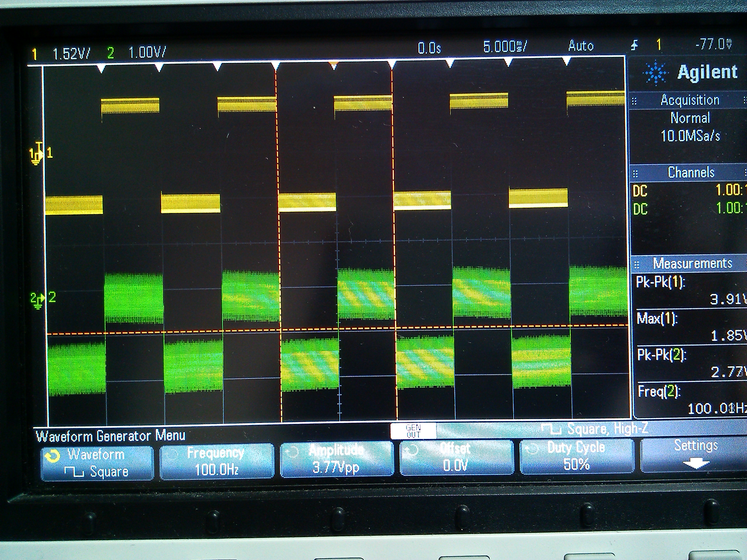
Task: Click the Square, High-Z status label
Action: click(x=608, y=429)
